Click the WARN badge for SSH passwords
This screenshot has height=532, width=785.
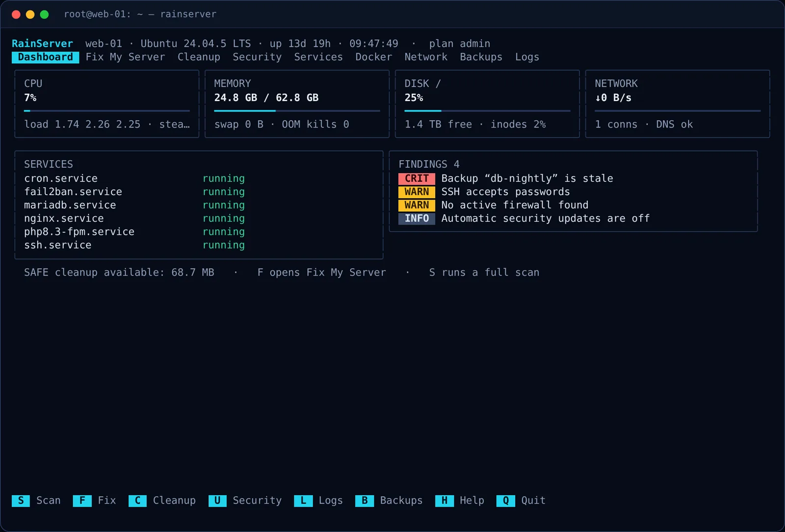pyautogui.click(x=417, y=192)
